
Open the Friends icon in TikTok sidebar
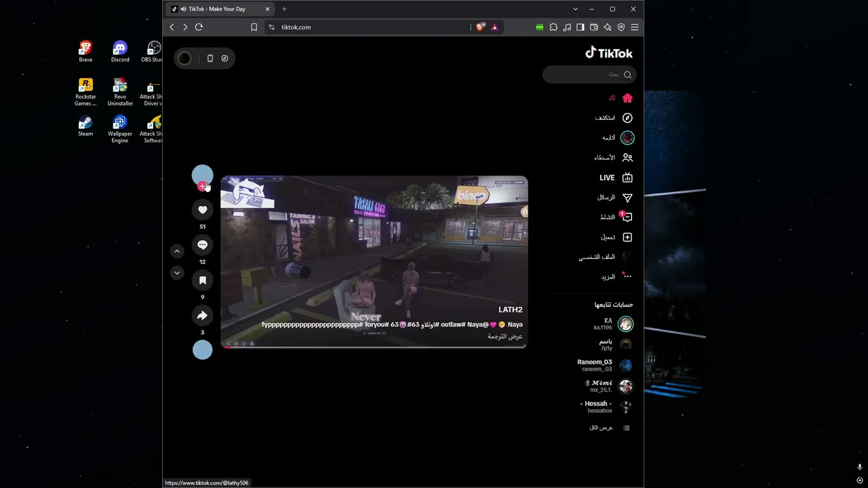(x=627, y=158)
